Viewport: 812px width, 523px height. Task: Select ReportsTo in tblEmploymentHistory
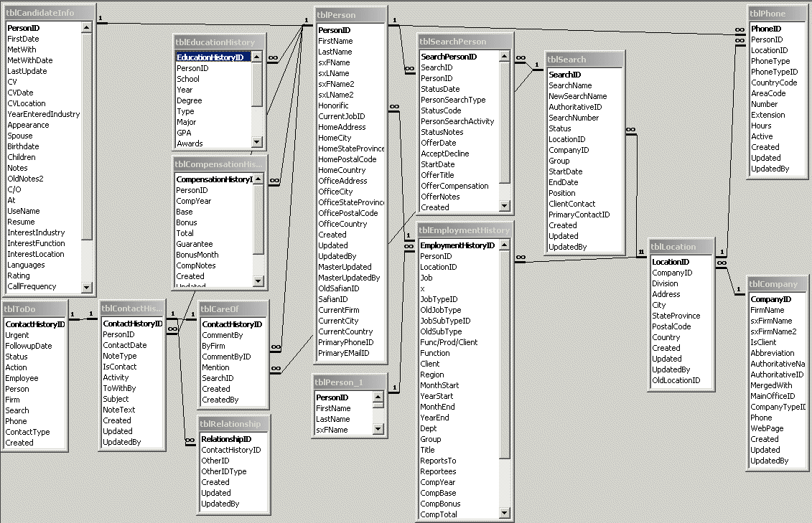(x=438, y=461)
